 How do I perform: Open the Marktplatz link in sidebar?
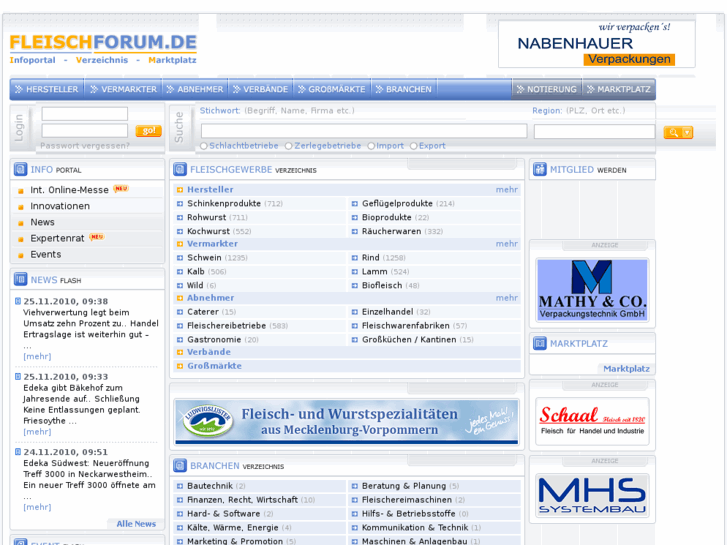pos(626,369)
